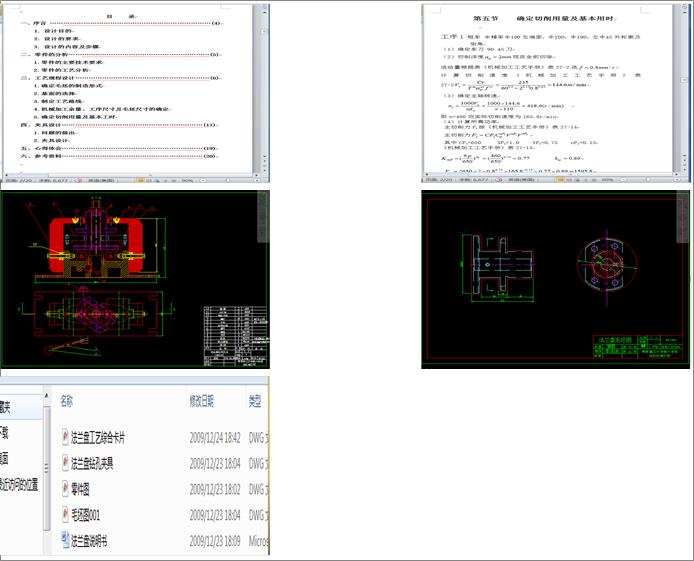694x561 pixels.
Task: Select the 最近访问的位置 sidebar item
Action: [x=19, y=484]
